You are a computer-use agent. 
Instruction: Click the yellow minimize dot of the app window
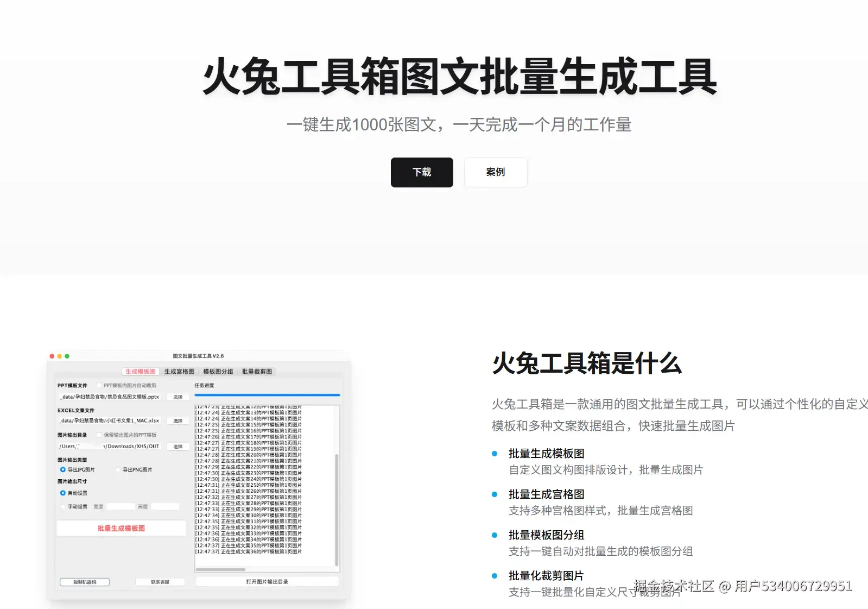(60, 356)
